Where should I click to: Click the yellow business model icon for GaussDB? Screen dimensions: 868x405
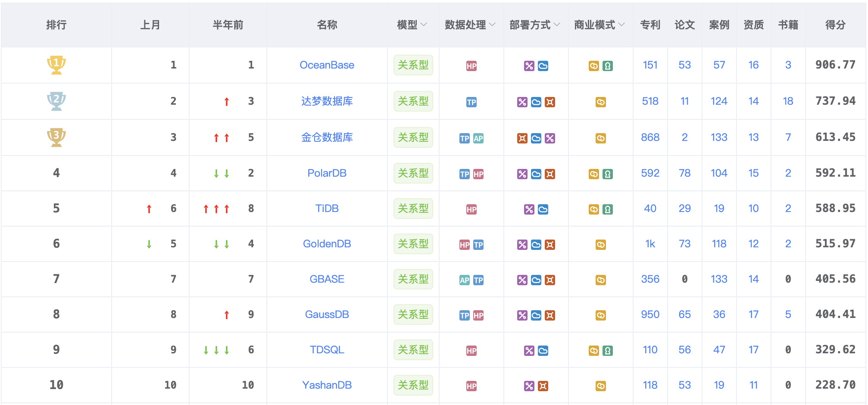coord(601,315)
